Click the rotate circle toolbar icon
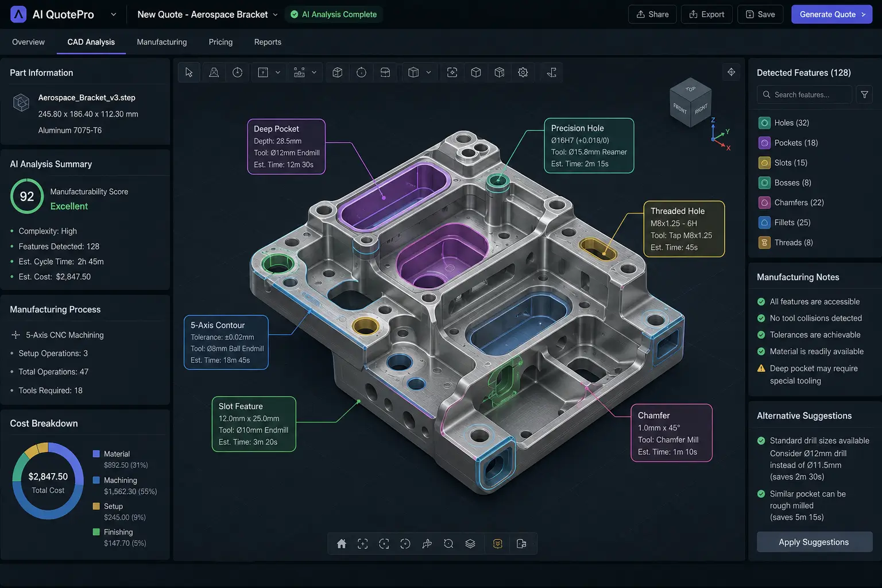 pyautogui.click(x=361, y=72)
